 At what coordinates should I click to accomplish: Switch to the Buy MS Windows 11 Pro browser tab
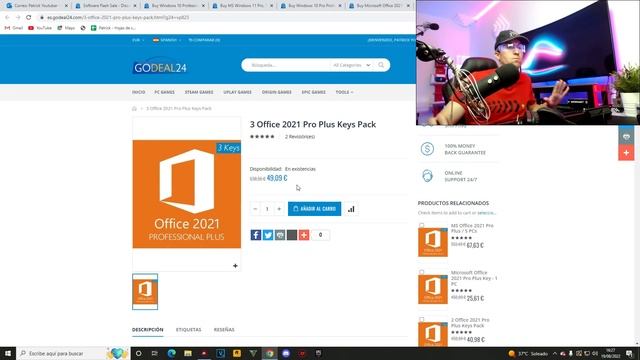point(242,6)
